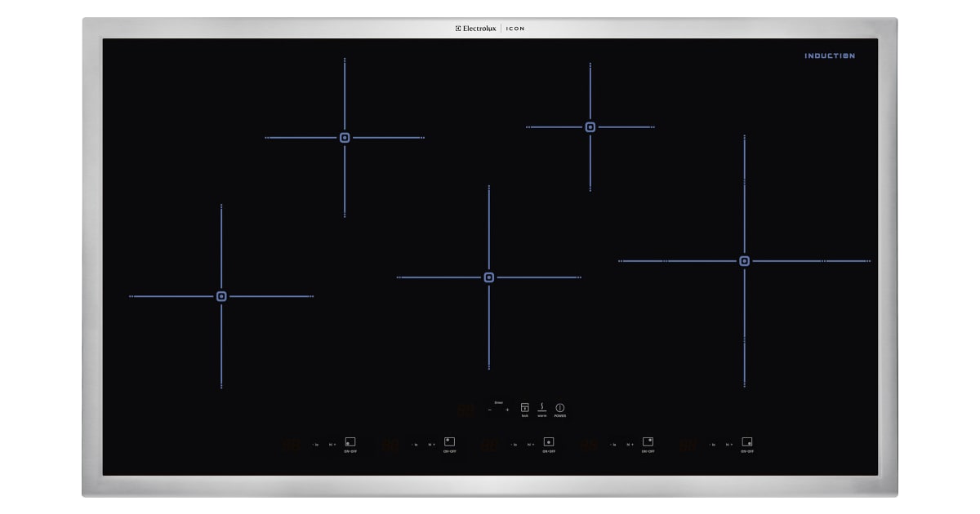This screenshot has height=514, width=980.
Task: Tap the keep warm icon
Action: coord(542,408)
